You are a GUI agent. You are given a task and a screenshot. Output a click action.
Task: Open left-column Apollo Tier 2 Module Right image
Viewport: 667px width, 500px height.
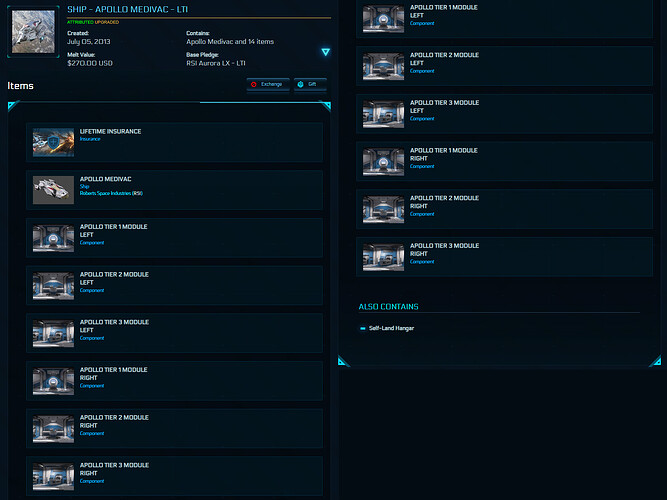(53, 429)
